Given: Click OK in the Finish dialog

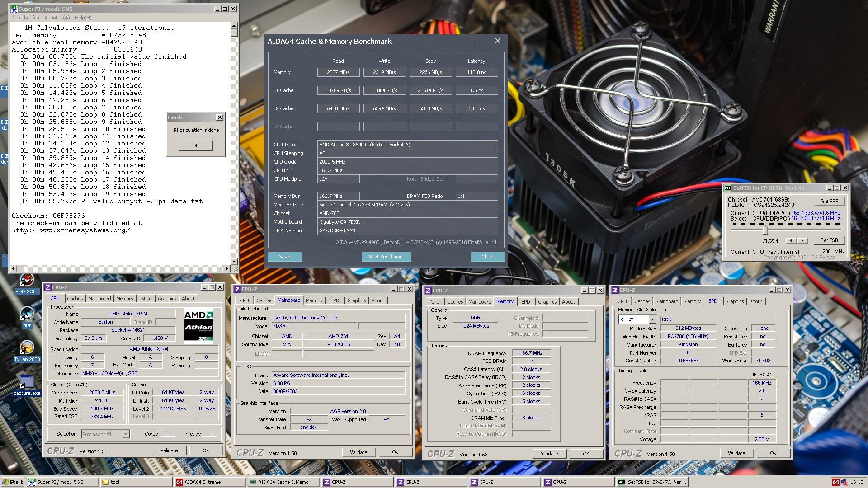Looking at the screenshot, I should (x=195, y=145).
